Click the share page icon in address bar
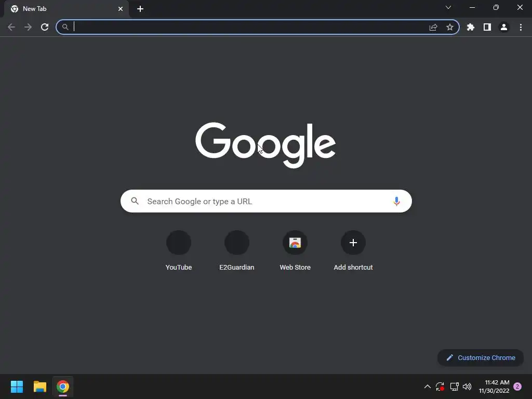This screenshot has width=532, height=399. [433, 27]
